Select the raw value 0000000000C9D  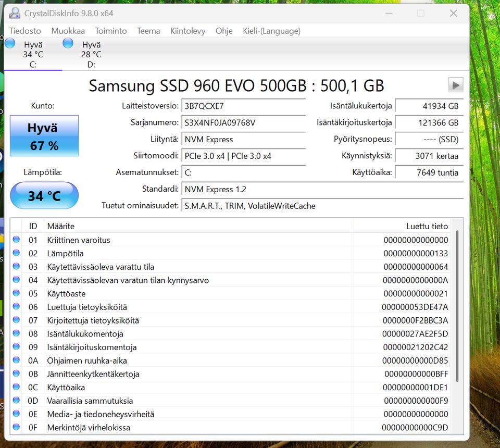pyautogui.click(x=415, y=427)
